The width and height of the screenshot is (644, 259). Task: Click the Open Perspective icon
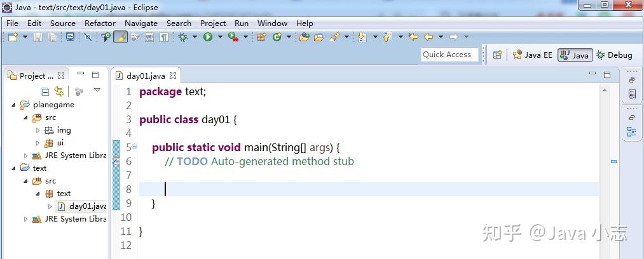(497, 55)
